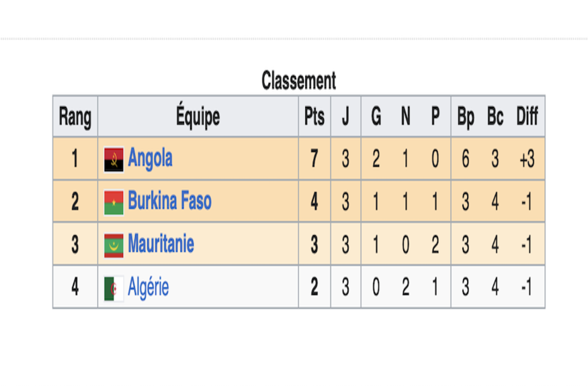Click the Rang column header
Viewport: 588px width, 386px height.
point(75,117)
